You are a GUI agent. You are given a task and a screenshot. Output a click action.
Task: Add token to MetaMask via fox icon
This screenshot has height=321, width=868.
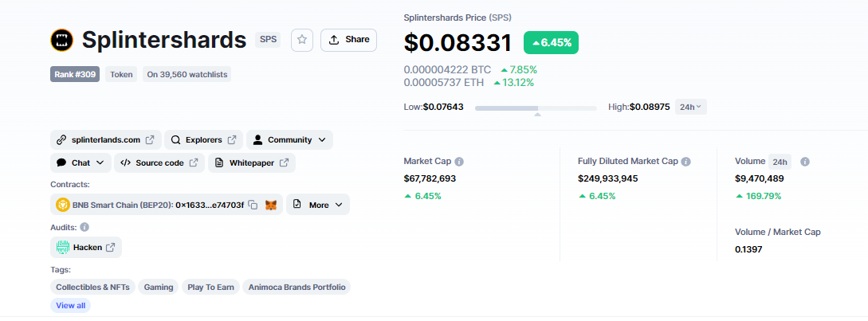click(x=271, y=205)
